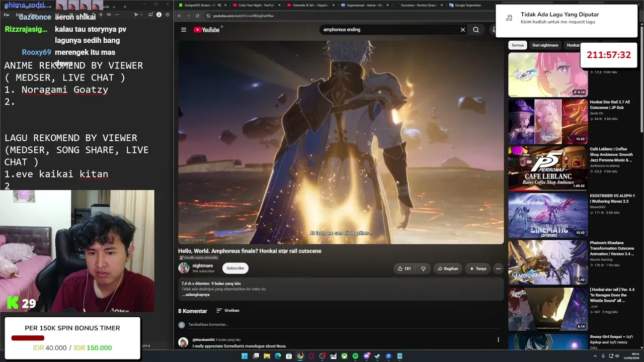Open the Notepad account profile icon
Image resolution: width=644 pixels, height=362 pixels.
(159, 15)
